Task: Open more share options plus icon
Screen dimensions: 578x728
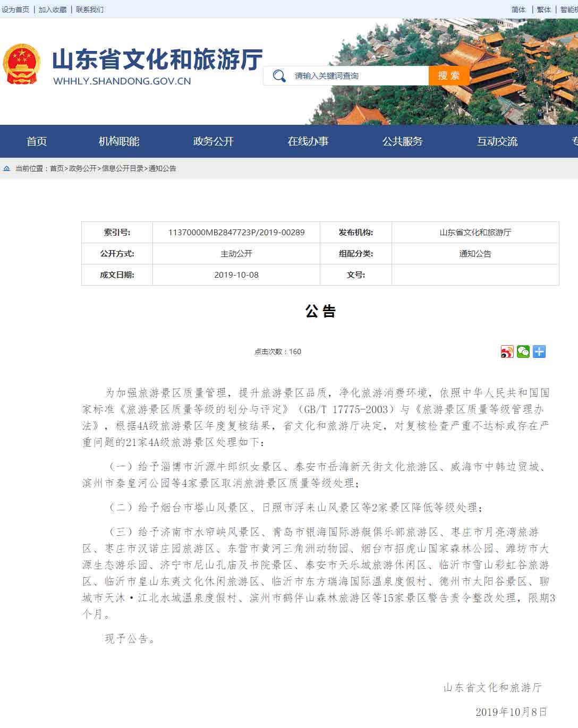Action: pos(539,352)
